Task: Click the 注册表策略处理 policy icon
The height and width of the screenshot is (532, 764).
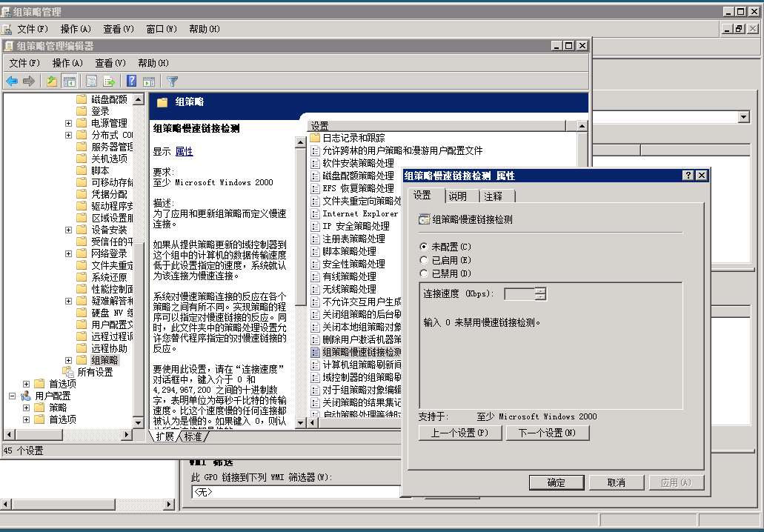Action: pos(315,239)
